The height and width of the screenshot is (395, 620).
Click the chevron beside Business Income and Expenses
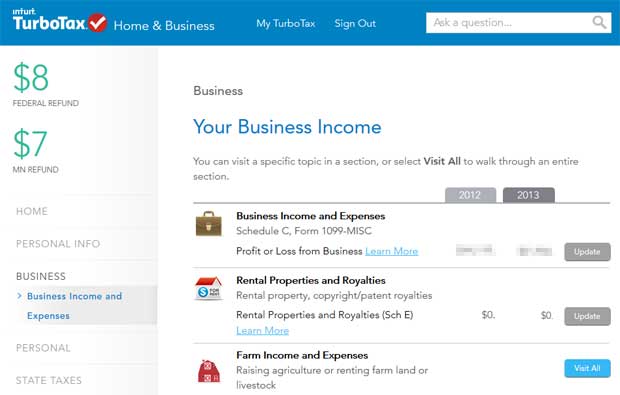click(x=19, y=296)
